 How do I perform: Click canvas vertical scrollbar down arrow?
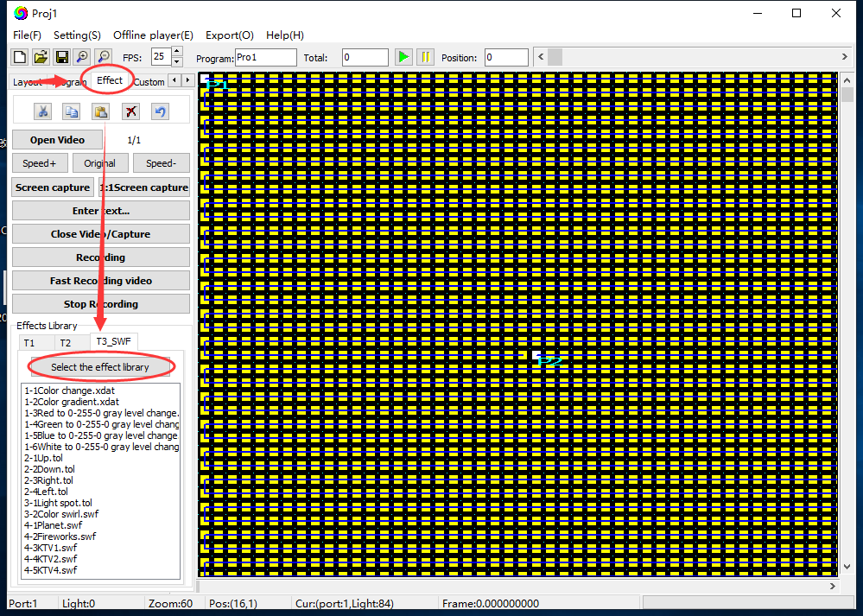pos(847,567)
